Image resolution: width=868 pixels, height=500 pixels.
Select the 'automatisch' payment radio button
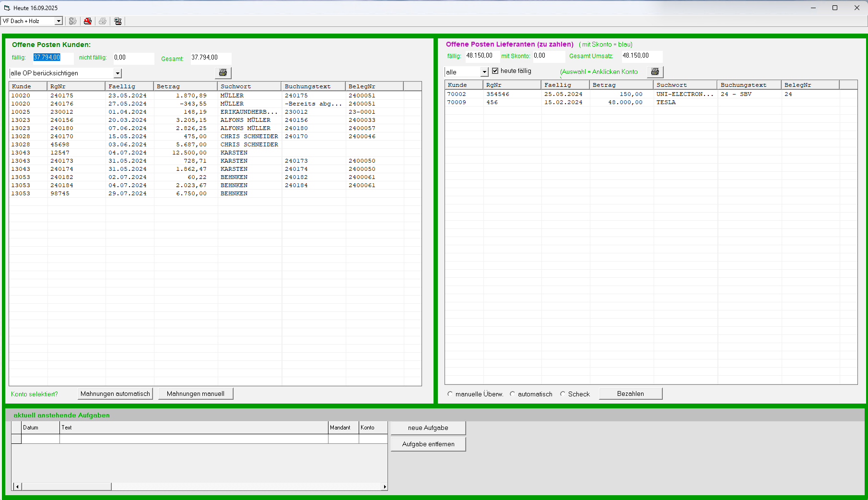pyautogui.click(x=512, y=394)
